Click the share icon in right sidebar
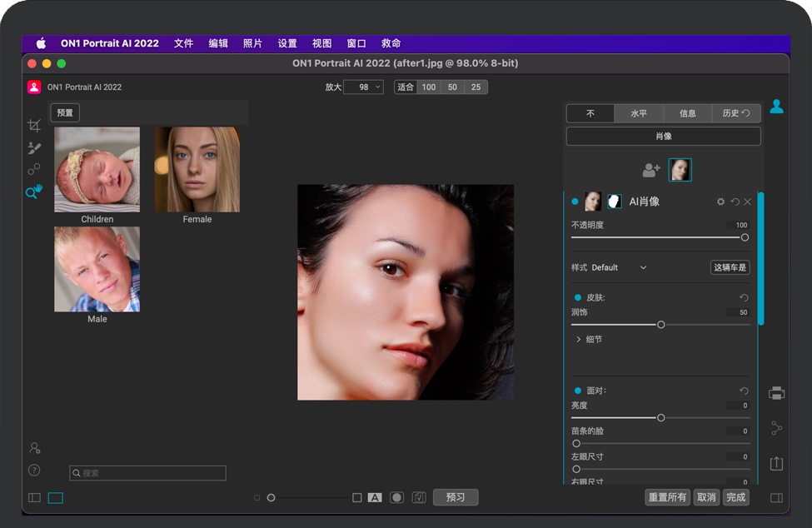 tap(776, 428)
